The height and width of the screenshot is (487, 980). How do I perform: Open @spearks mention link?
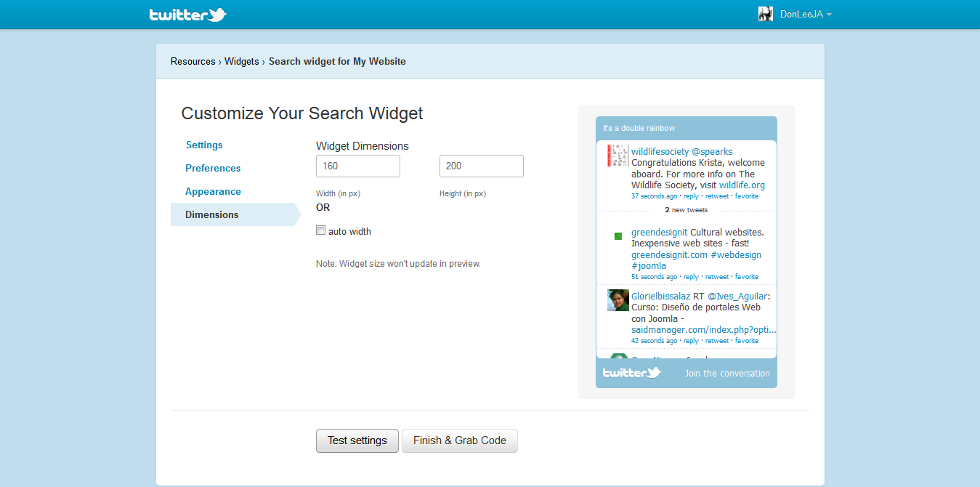click(712, 152)
